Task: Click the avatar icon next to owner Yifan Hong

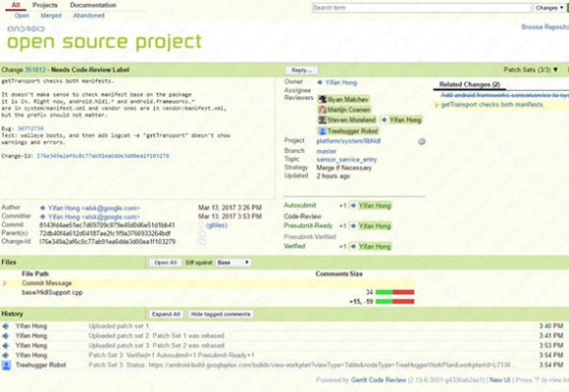Action: (x=320, y=82)
